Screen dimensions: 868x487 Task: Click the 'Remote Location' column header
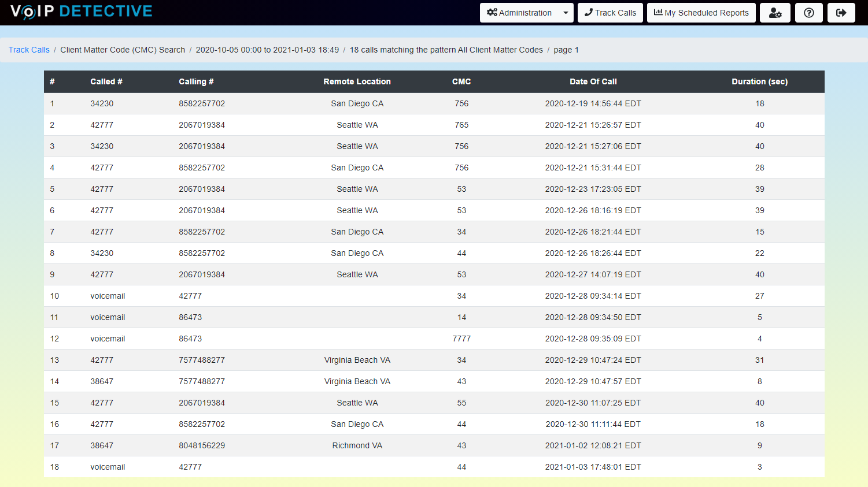coord(357,81)
